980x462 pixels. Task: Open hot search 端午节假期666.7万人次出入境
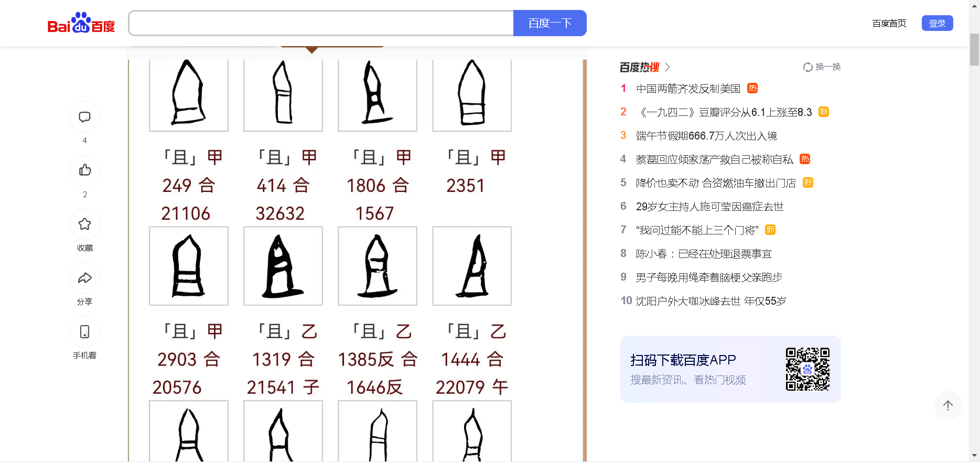click(706, 136)
